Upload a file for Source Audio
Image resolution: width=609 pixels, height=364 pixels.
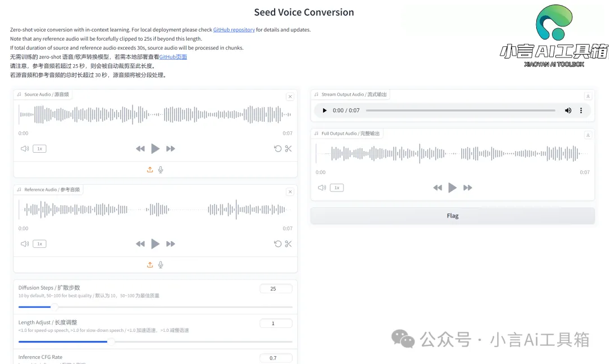[150, 170]
